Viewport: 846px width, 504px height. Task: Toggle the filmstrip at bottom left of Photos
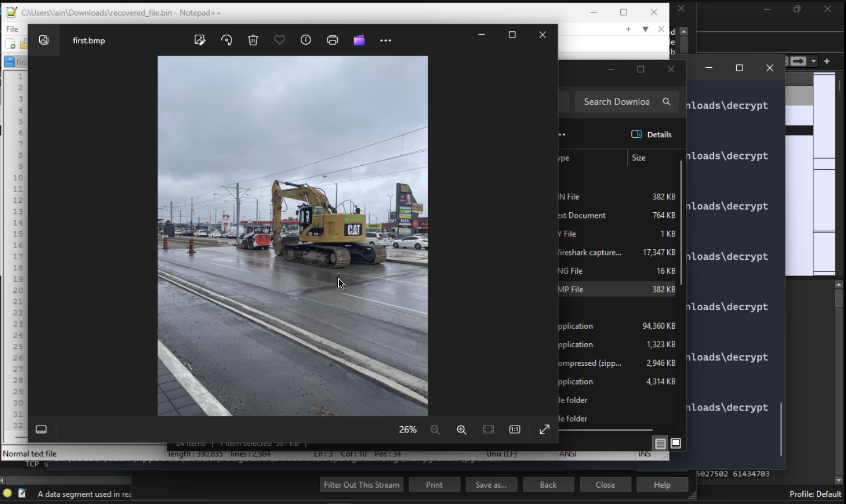(41, 430)
